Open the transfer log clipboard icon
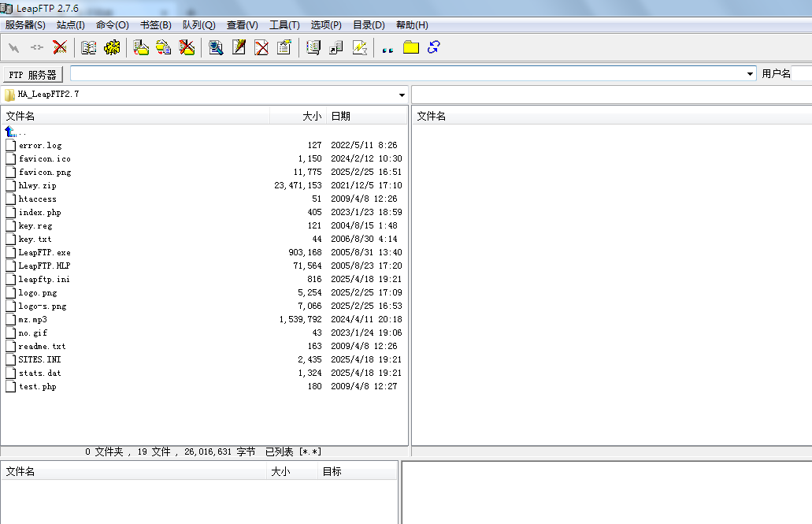The width and height of the screenshot is (812, 524). pos(284,47)
